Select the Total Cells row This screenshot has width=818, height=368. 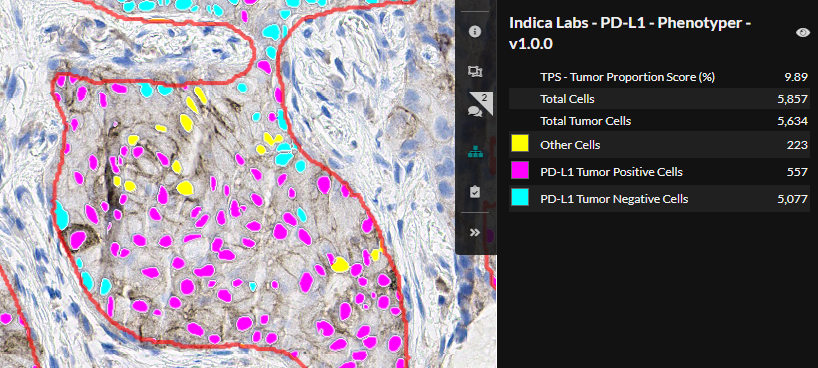[x=659, y=99]
